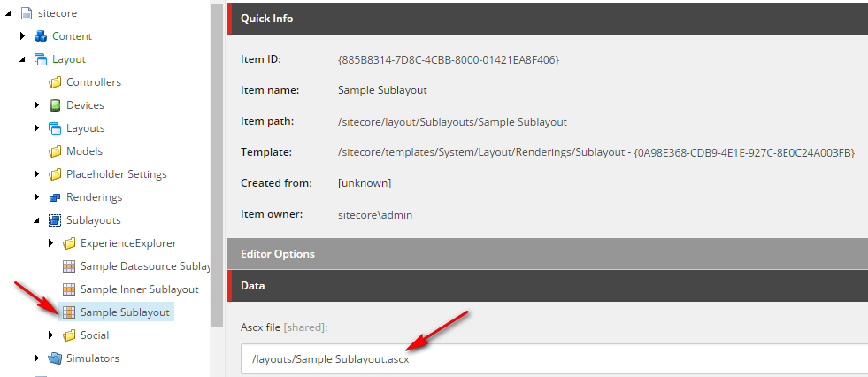Select the Simulators tree item
Image resolution: width=868 pixels, height=377 pixels.
92,358
